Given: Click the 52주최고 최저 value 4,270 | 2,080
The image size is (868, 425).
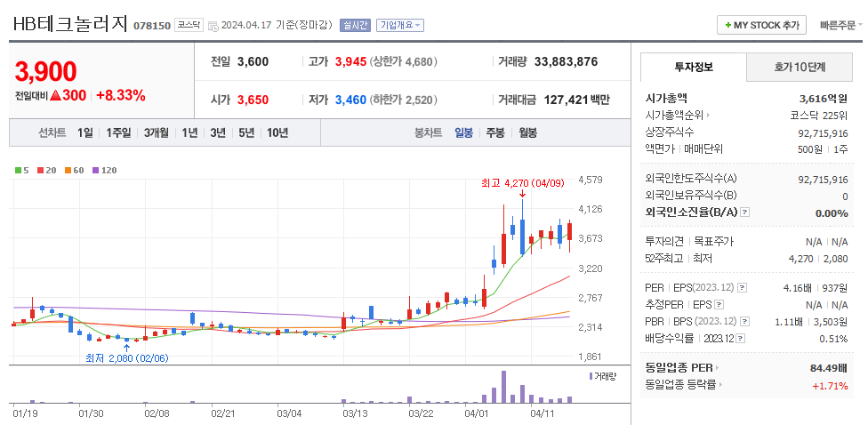Looking at the screenshot, I should pos(818,259).
